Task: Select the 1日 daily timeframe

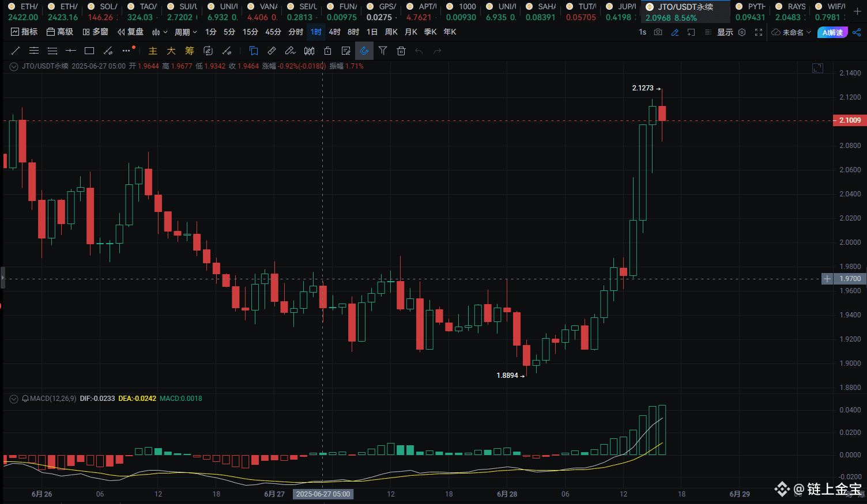Action: point(372,32)
